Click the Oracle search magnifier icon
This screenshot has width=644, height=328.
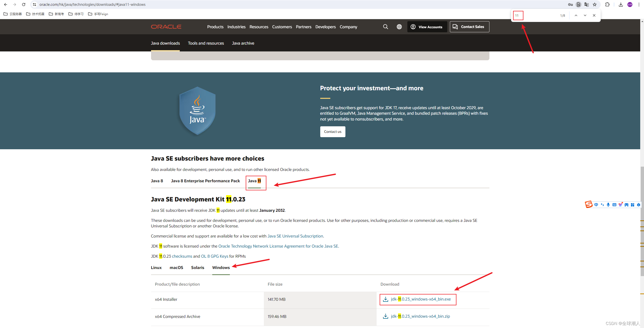pyautogui.click(x=385, y=27)
